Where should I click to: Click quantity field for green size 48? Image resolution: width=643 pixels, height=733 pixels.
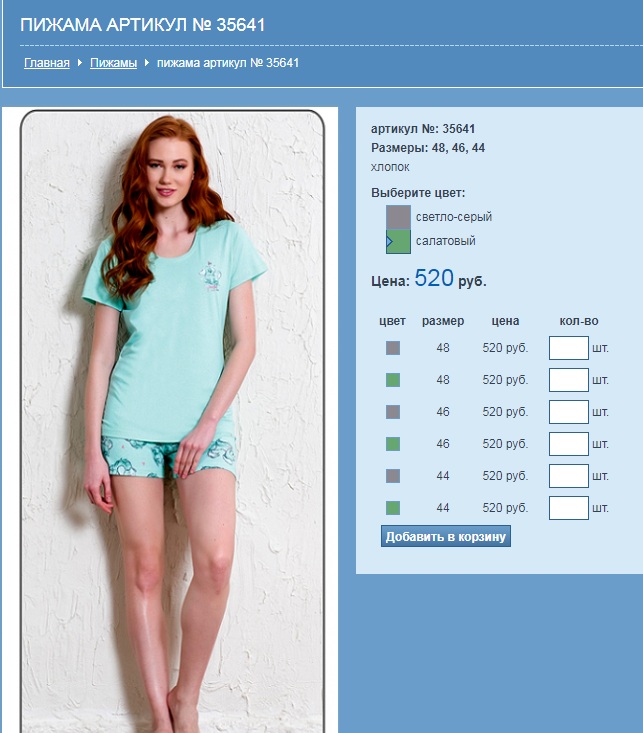point(569,380)
